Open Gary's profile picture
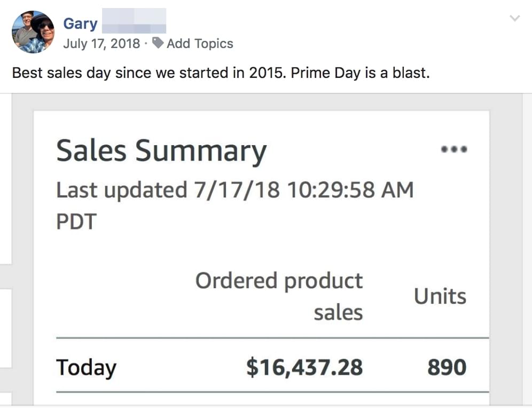This screenshot has height=411, width=532. (x=33, y=32)
